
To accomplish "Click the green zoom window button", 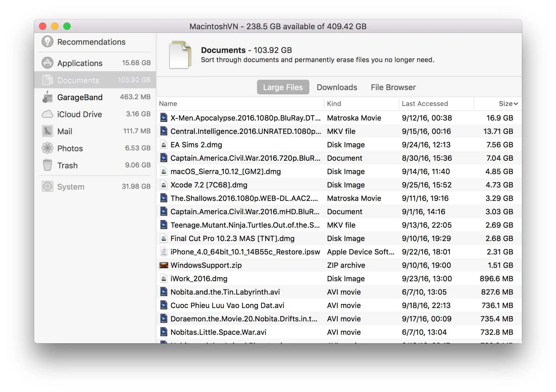I will click(67, 26).
